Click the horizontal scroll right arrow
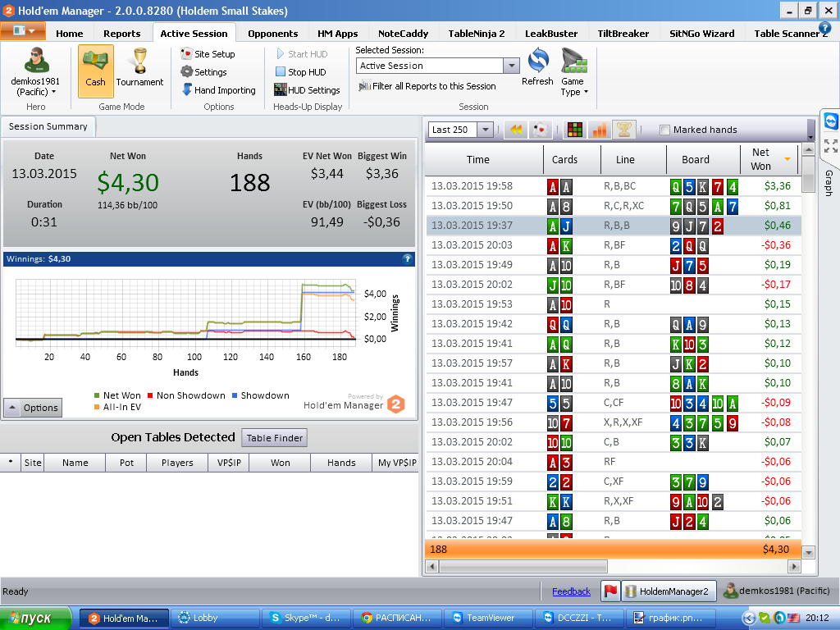 point(794,566)
